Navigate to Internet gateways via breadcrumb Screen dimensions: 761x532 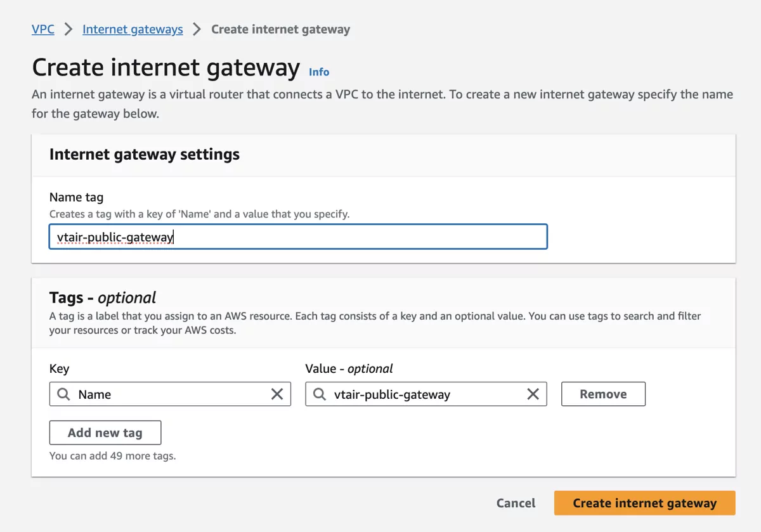[x=132, y=29]
